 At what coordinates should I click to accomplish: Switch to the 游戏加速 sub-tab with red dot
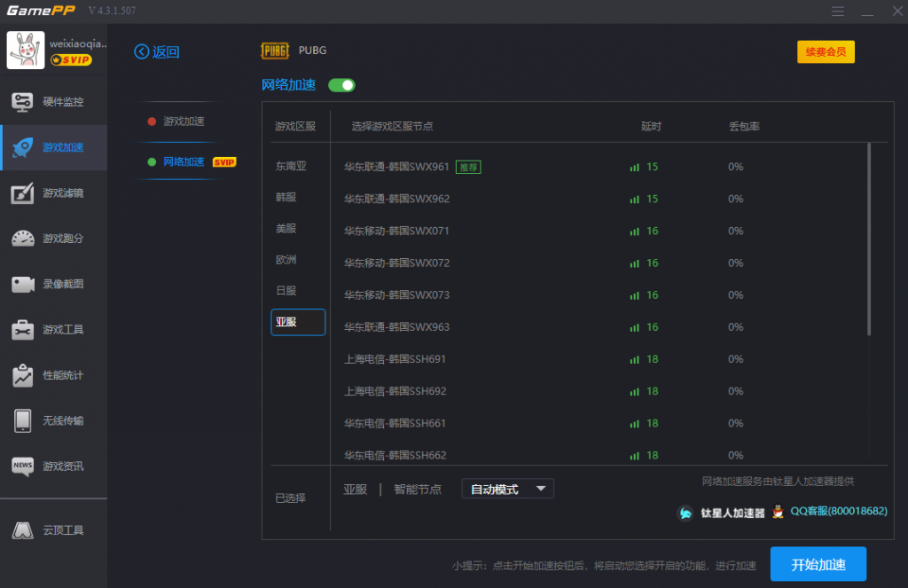pos(176,122)
